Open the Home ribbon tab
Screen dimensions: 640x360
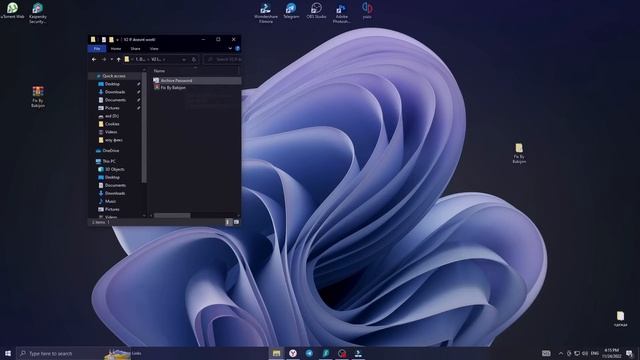point(116,49)
